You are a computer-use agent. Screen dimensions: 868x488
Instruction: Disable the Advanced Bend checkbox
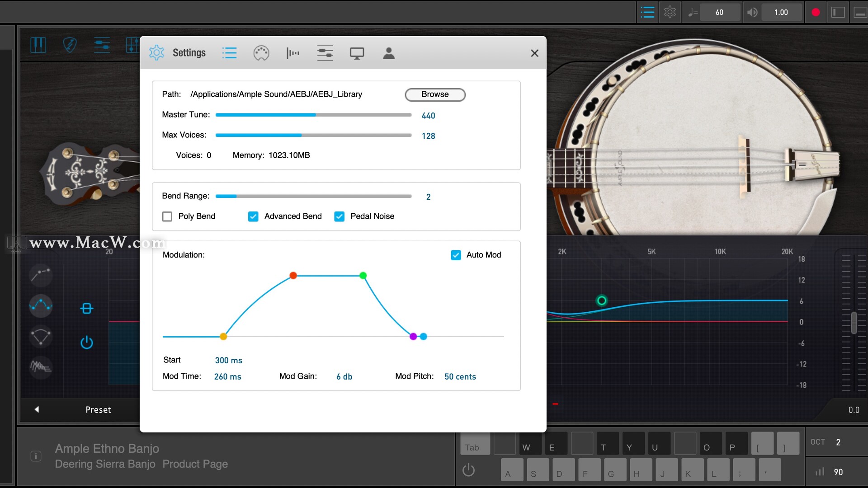253,216
